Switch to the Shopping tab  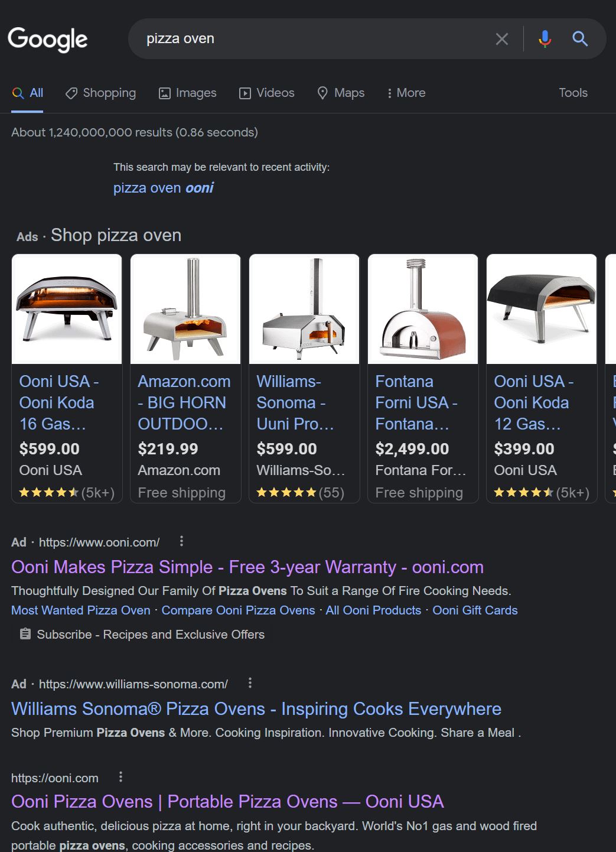pyautogui.click(x=101, y=93)
